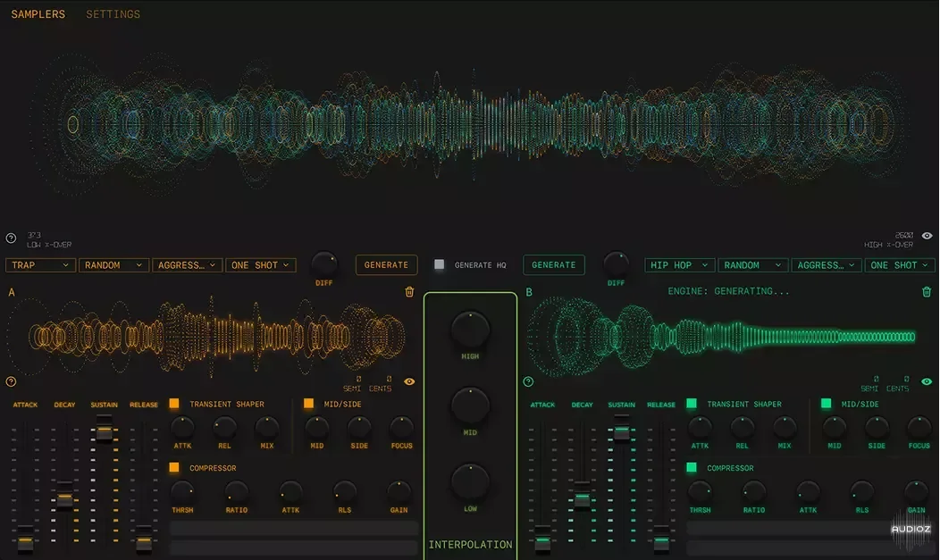Toggle sampler A waveform visibility eye

(x=409, y=381)
